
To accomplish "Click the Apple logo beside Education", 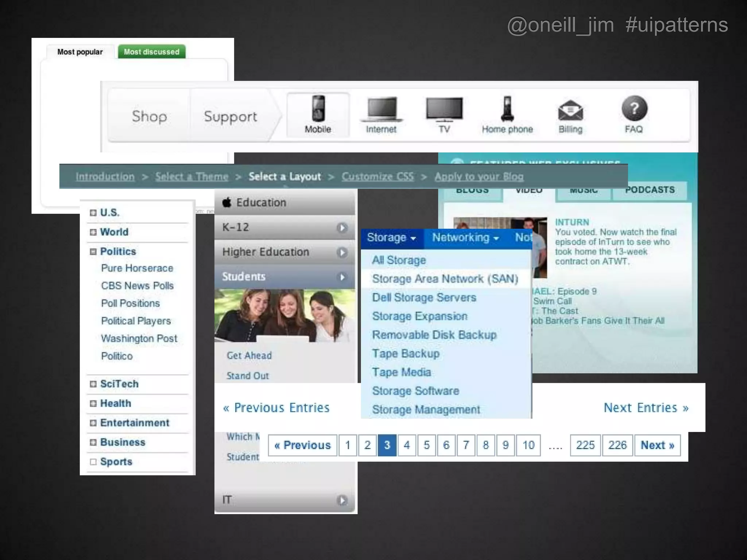I will coord(227,202).
